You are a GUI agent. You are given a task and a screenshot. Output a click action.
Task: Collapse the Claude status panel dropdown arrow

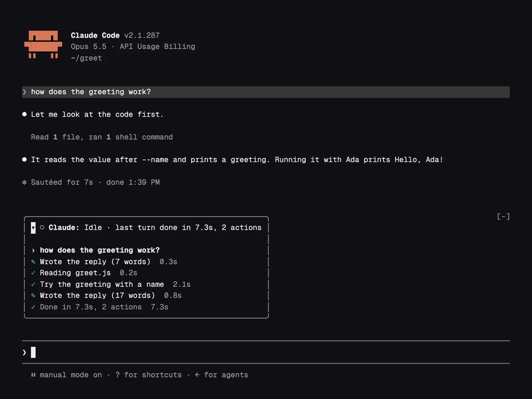point(33,228)
